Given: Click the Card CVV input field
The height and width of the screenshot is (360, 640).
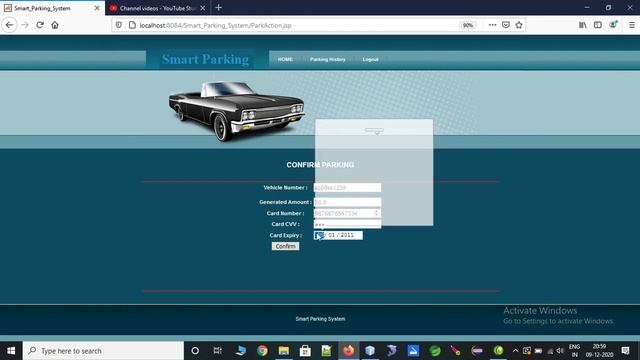Looking at the screenshot, I should (347, 224).
